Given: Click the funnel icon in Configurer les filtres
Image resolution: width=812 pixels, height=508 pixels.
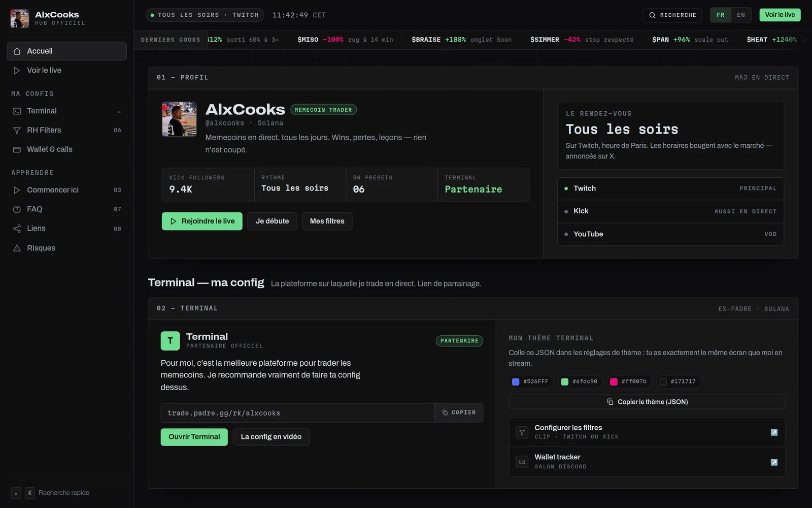Looking at the screenshot, I should tap(522, 432).
